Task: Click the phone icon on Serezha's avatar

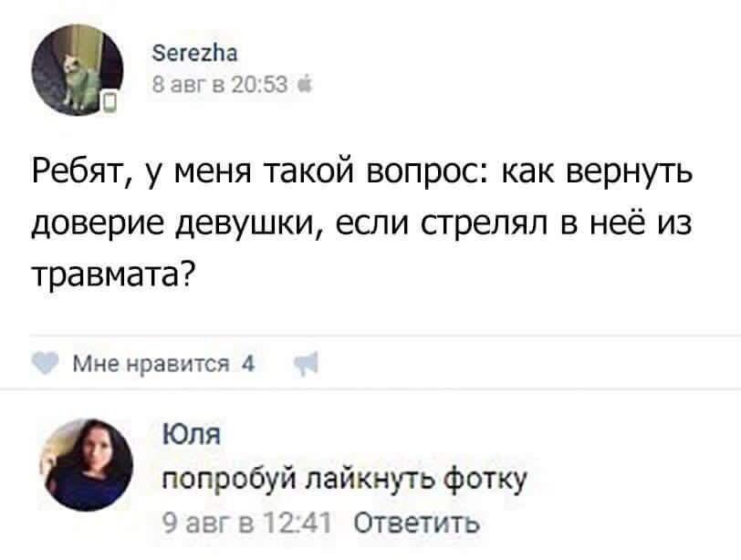Action: 110,100
